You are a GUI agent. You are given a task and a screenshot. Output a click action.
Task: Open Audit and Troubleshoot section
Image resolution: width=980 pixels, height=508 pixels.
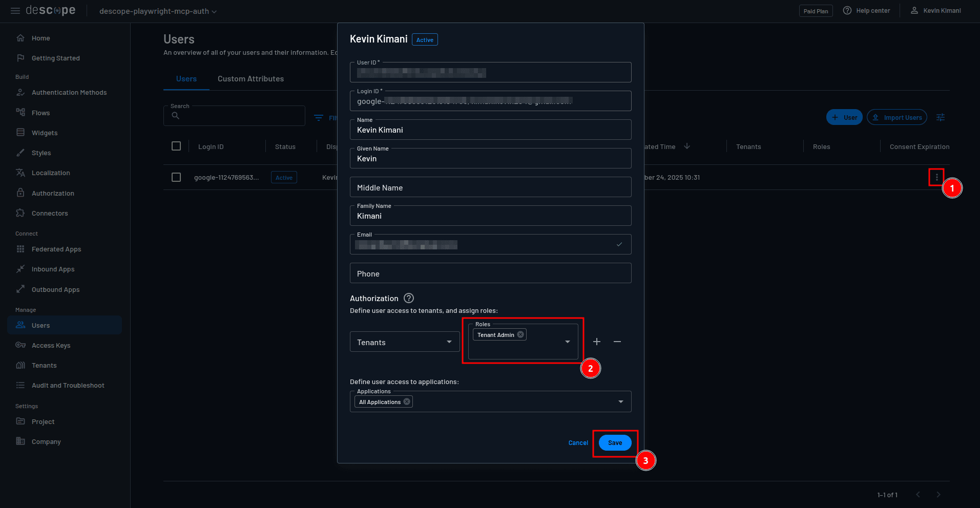click(x=68, y=385)
